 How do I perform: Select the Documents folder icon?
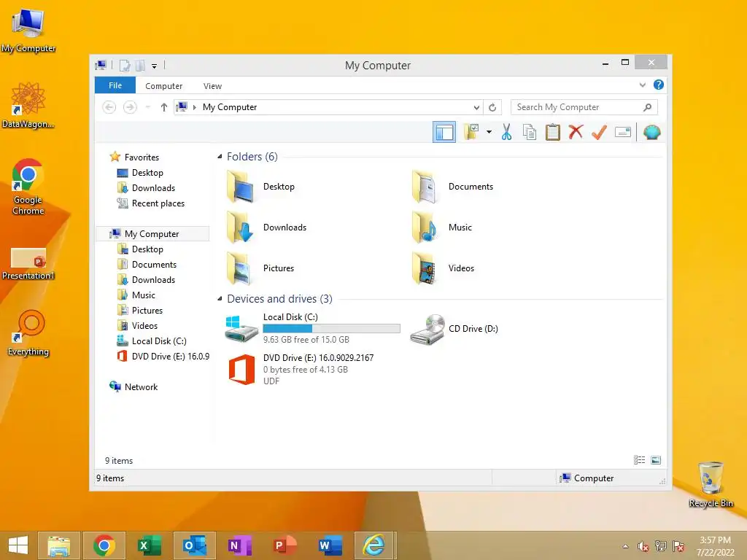(x=424, y=187)
